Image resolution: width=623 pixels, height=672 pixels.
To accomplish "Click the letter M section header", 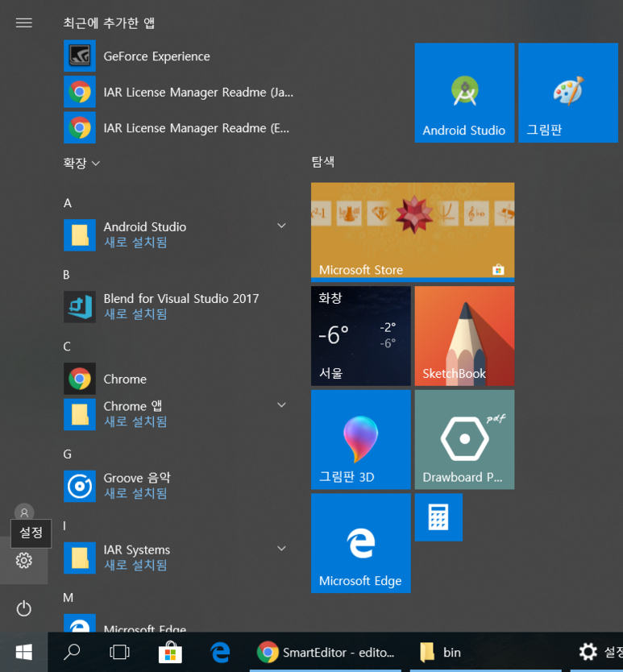I will (x=69, y=597).
